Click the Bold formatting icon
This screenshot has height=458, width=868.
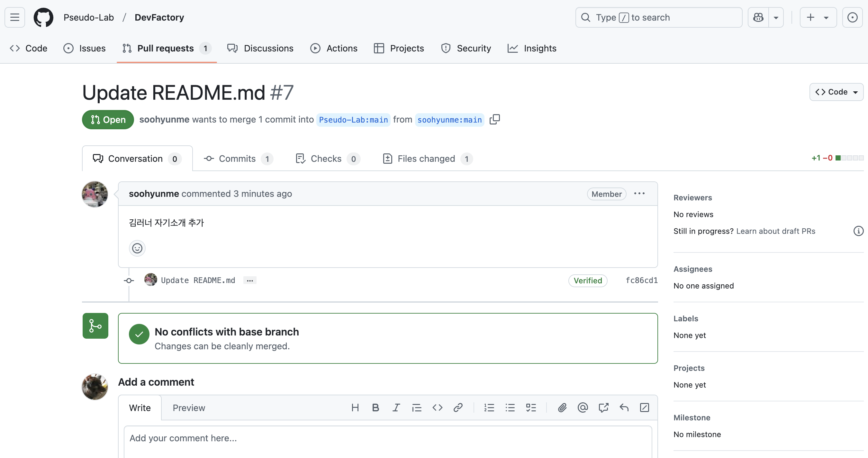tap(375, 408)
